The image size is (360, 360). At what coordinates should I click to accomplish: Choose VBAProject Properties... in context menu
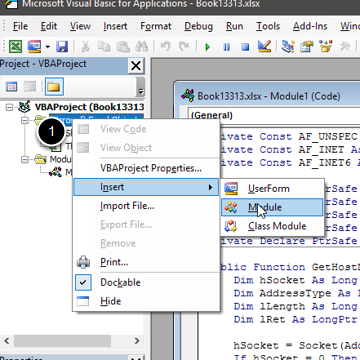(146, 168)
